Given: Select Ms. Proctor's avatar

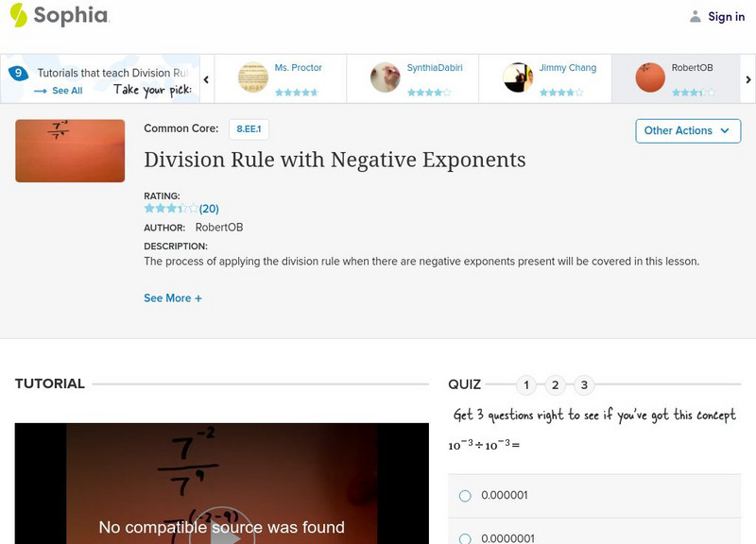Looking at the screenshot, I should coord(252,74).
